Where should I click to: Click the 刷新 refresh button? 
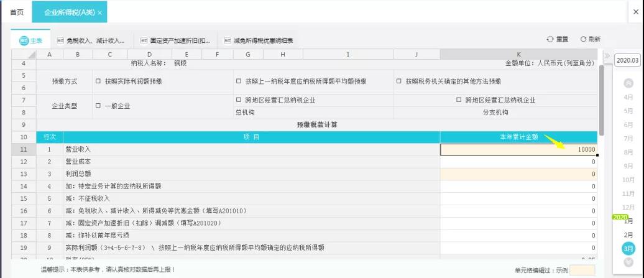(590, 39)
